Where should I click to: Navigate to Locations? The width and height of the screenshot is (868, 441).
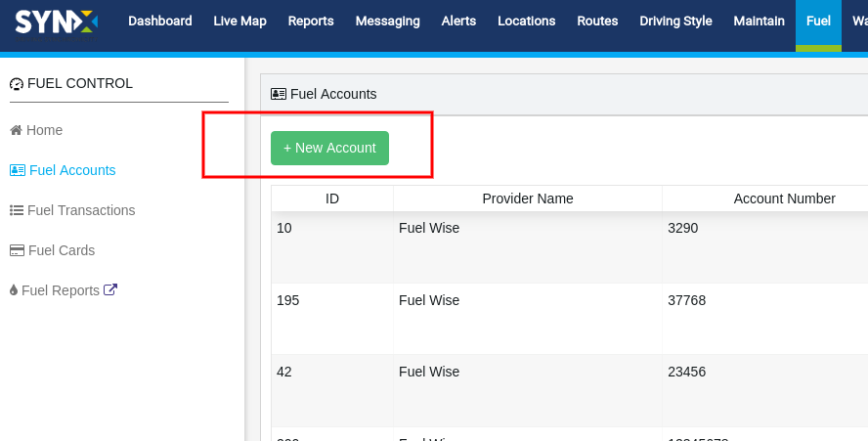click(x=526, y=22)
